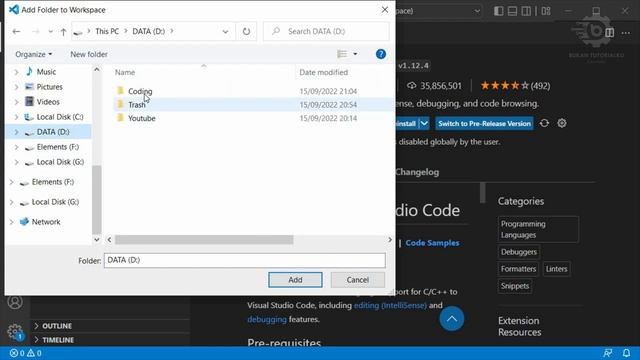Change view layout icon in dialog
This screenshot has height=360, width=640.
[x=342, y=54]
